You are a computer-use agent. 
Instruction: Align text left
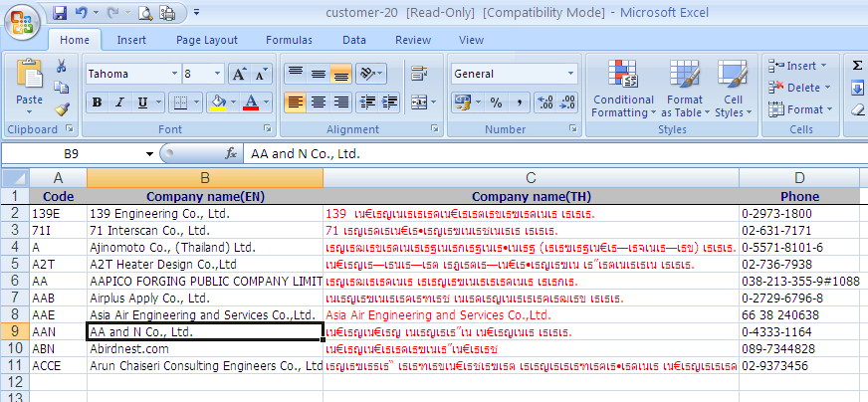click(x=296, y=102)
